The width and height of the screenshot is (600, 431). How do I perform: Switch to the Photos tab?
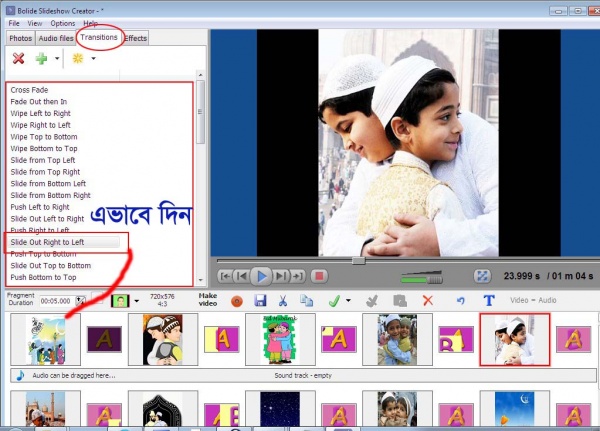pos(21,38)
